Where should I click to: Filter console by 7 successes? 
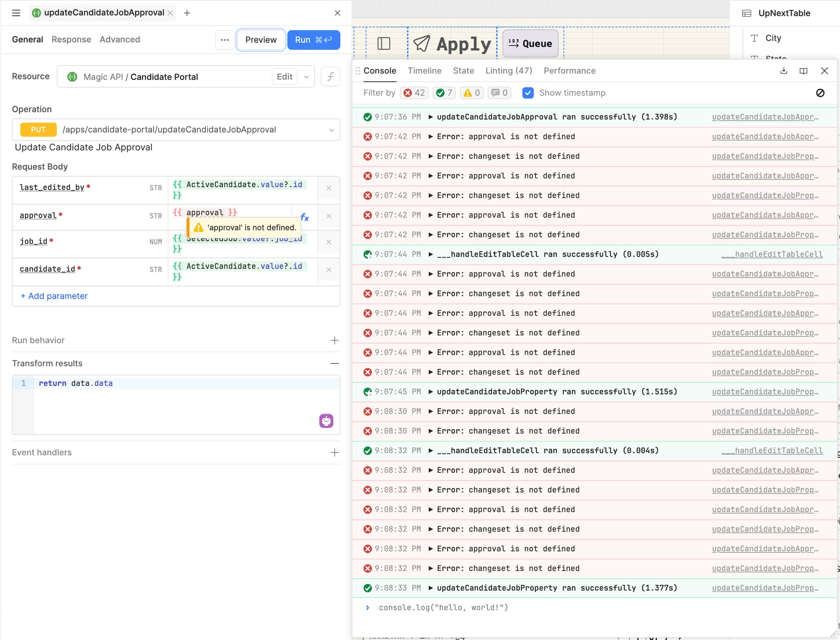(x=444, y=93)
